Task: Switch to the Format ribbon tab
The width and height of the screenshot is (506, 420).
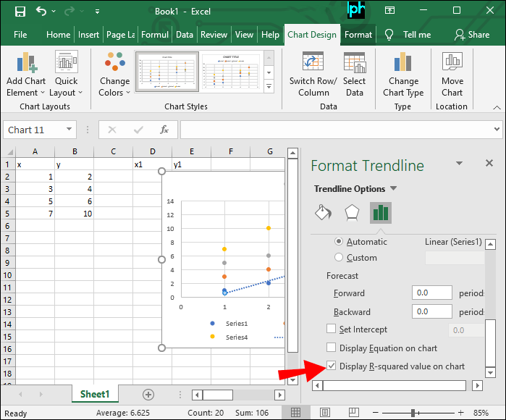Action: (x=358, y=34)
